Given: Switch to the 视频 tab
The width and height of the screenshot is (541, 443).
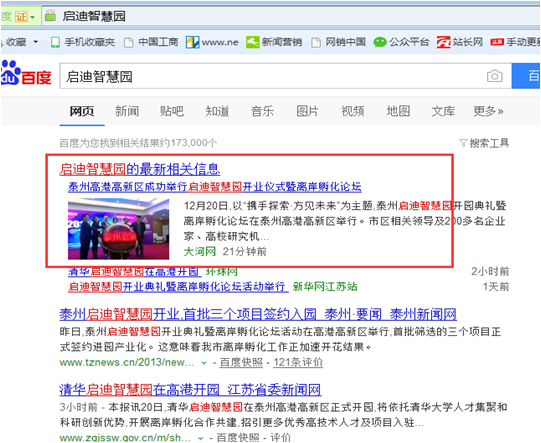Looking at the screenshot, I should pos(353,111).
